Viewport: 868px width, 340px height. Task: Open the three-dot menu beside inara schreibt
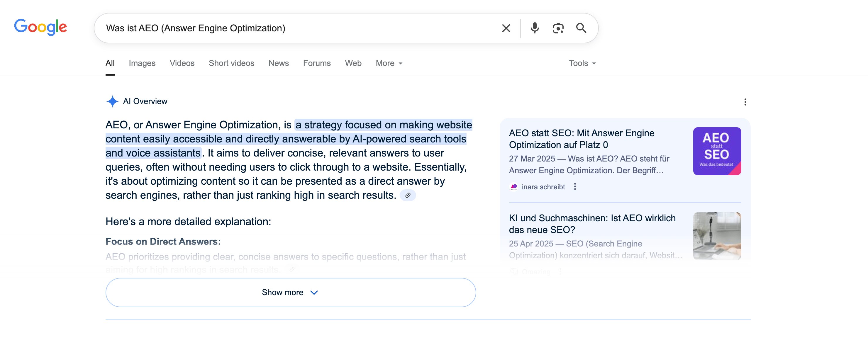pyautogui.click(x=575, y=186)
